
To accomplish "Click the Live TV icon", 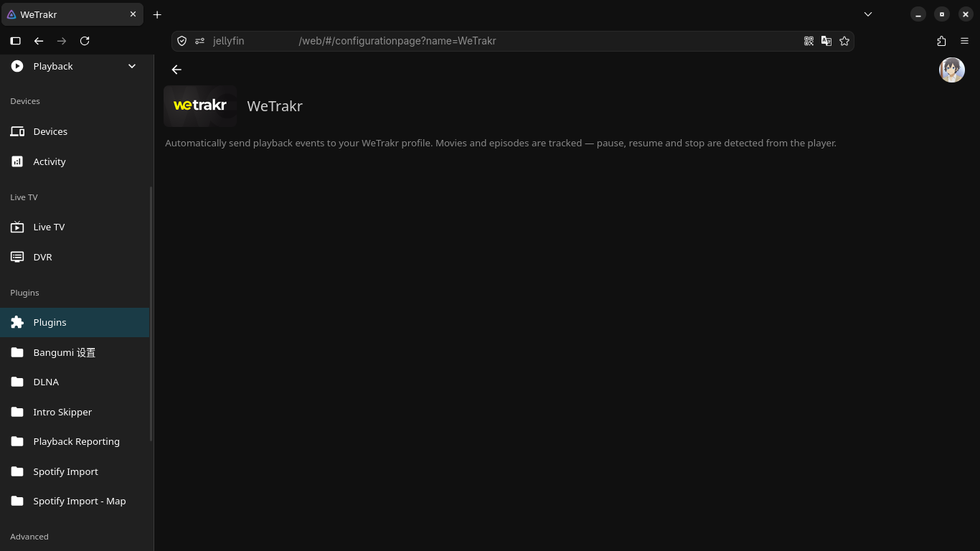I will pos(17,227).
